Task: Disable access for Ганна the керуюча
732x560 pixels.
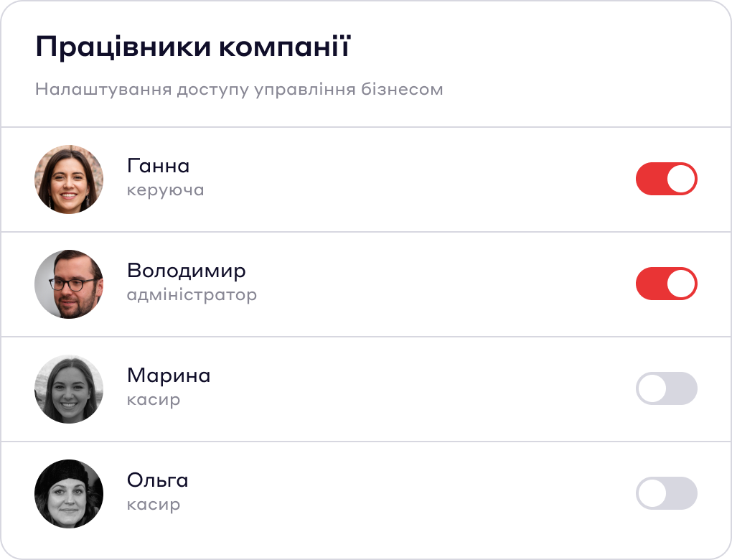Action: tap(666, 178)
